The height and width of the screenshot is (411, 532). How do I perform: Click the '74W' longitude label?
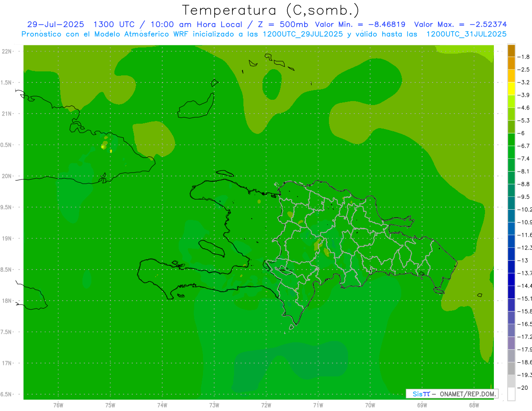click(x=162, y=405)
